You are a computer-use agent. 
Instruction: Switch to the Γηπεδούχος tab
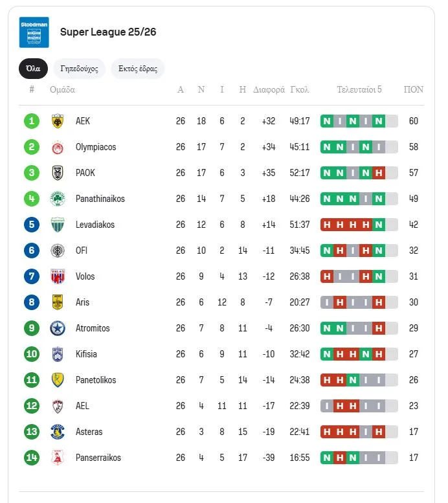(x=79, y=69)
